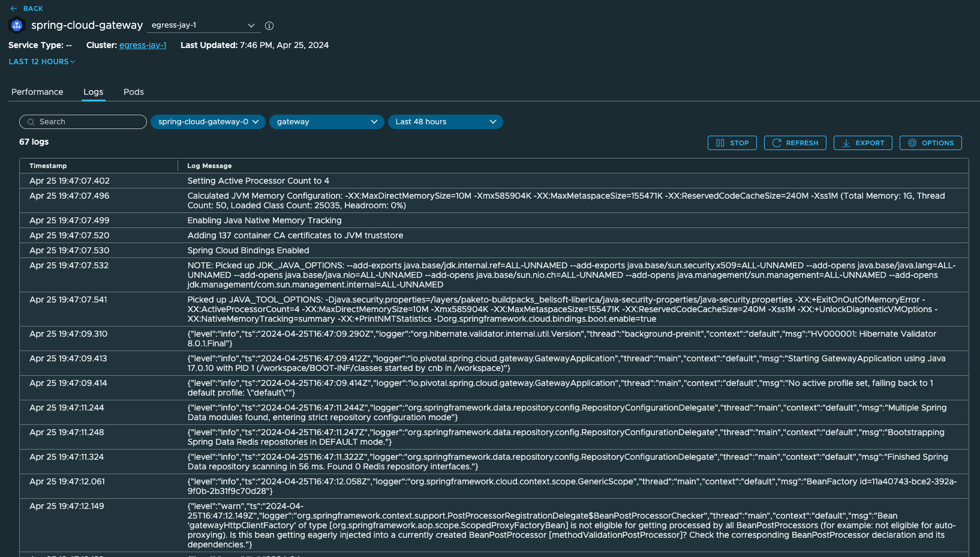
Task: Click timestamp Apr 25 19:47:09.414
Action: pos(68,383)
